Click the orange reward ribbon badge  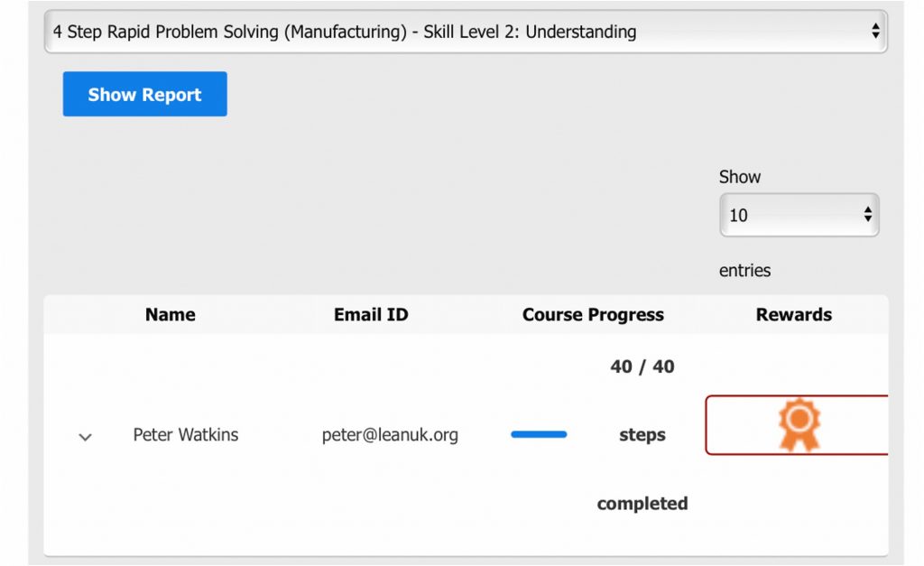click(x=799, y=424)
